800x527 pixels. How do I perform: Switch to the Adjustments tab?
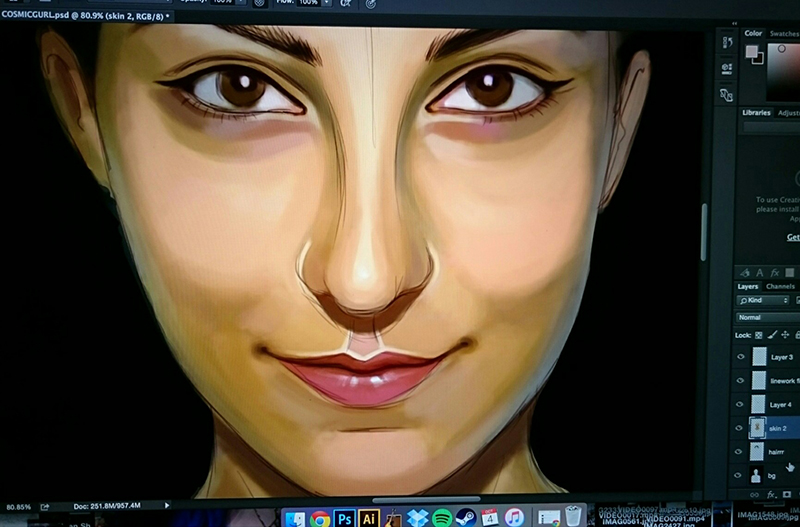[788, 113]
